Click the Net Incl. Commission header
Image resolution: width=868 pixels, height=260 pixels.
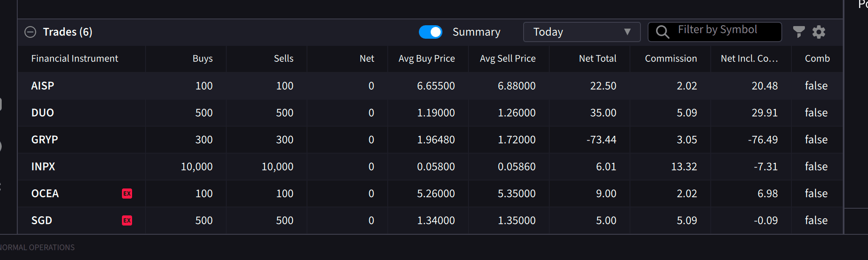tap(749, 58)
